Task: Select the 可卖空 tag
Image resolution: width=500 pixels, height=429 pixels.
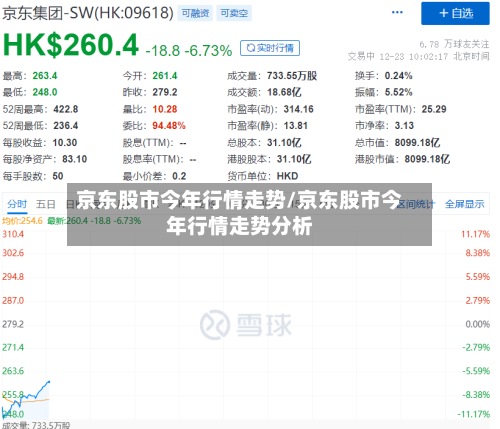Action: tap(234, 13)
